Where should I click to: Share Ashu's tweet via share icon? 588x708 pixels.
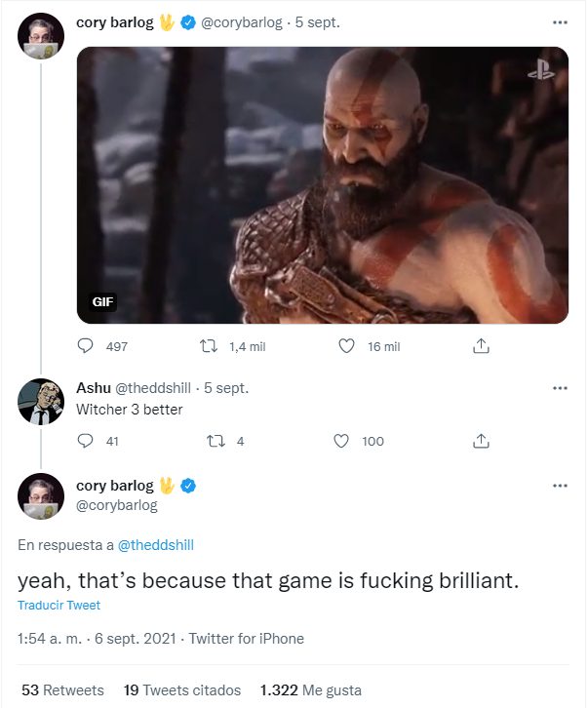click(x=480, y=441)
